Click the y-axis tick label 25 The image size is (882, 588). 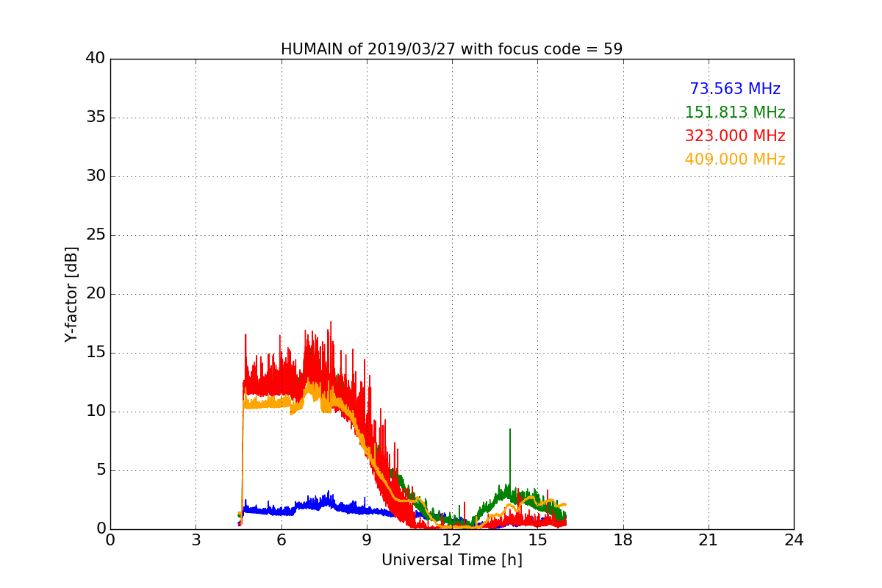click(x=96, y=235)
